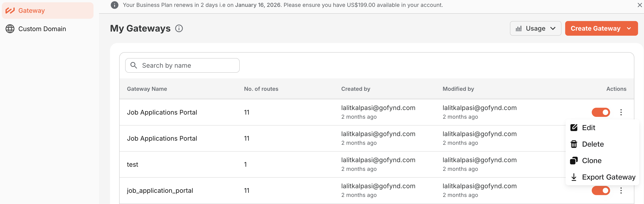Click the Delete trash icon in menu

574,144
